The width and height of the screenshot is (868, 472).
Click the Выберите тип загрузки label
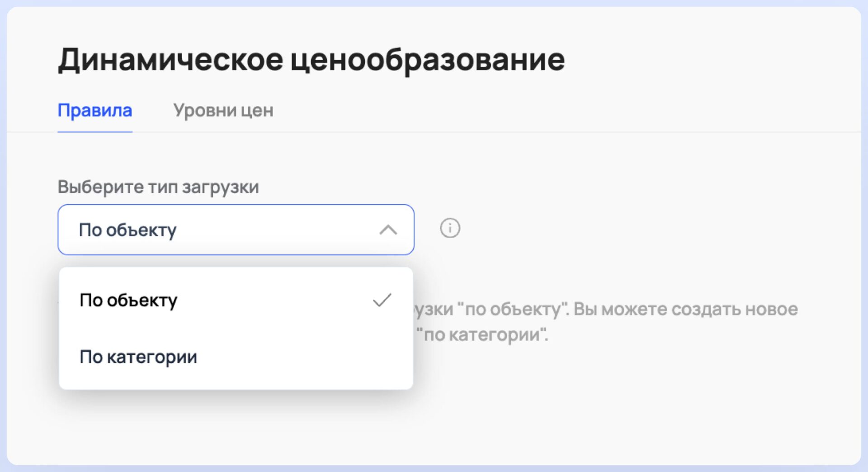pos(158,187)
